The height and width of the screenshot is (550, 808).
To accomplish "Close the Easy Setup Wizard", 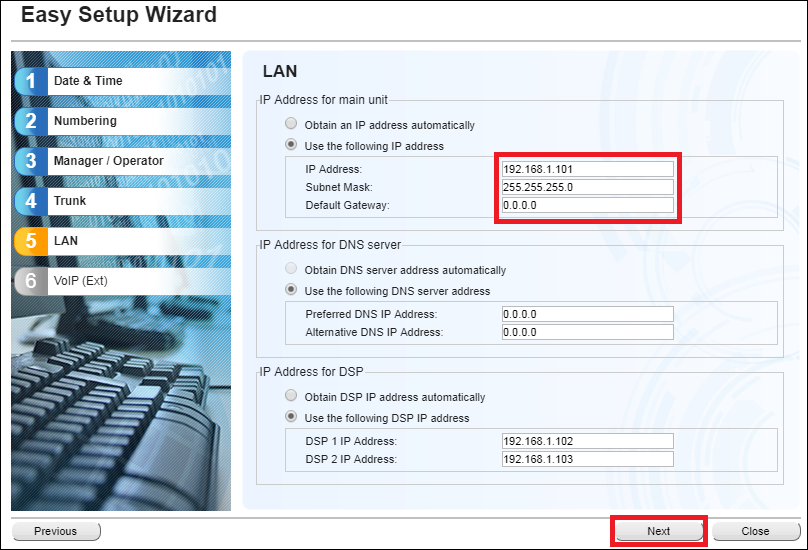I will tap(756, 531).
